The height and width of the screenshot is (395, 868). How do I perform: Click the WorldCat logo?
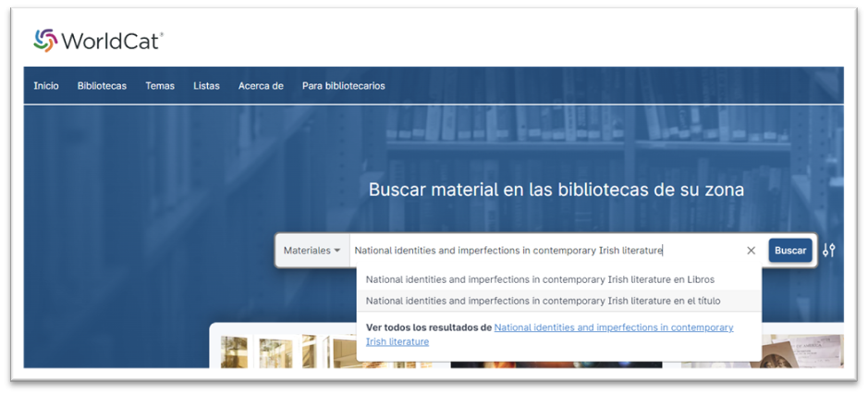(x=98, y=41)
